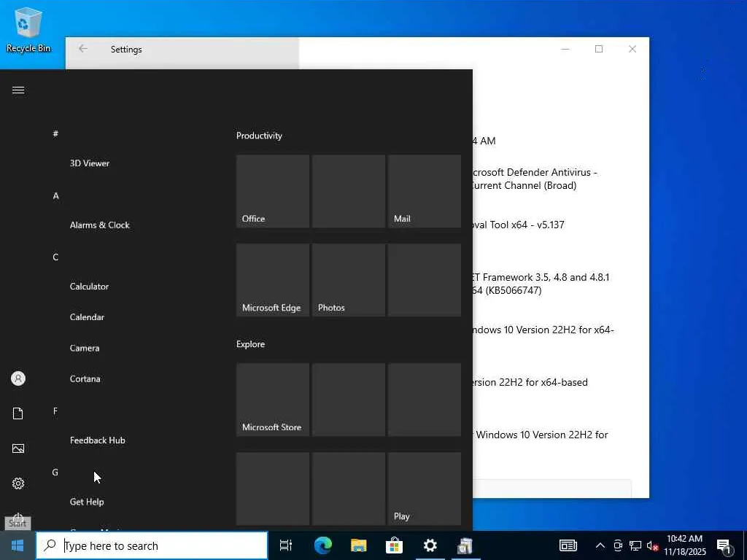Open the Office tile
The height and width of the screenshot is (560, 747).
(273, 191)
